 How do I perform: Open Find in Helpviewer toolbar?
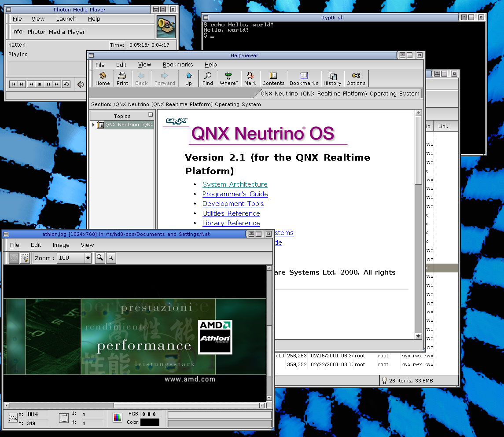pos(208,79)
